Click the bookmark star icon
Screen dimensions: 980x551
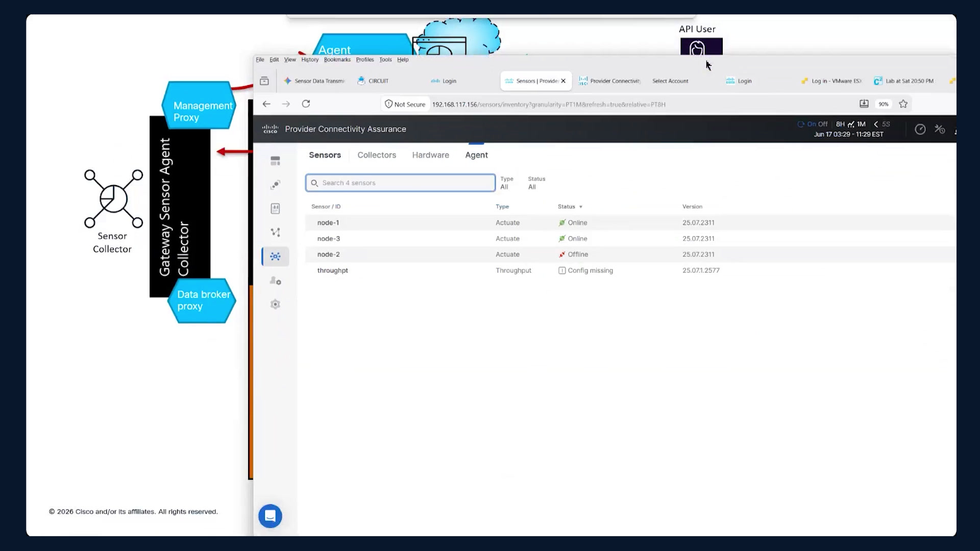[903, 104]
